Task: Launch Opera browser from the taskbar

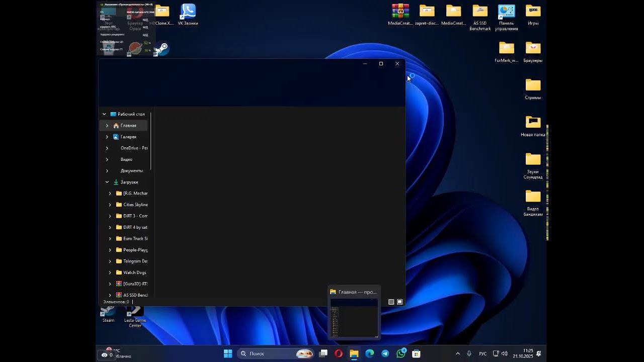Action: pos(339,353)
